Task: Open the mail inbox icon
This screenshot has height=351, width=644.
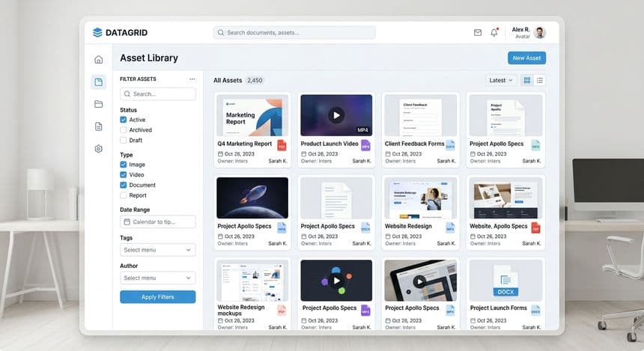Action: pyautogui.click(x=478, y=32)
